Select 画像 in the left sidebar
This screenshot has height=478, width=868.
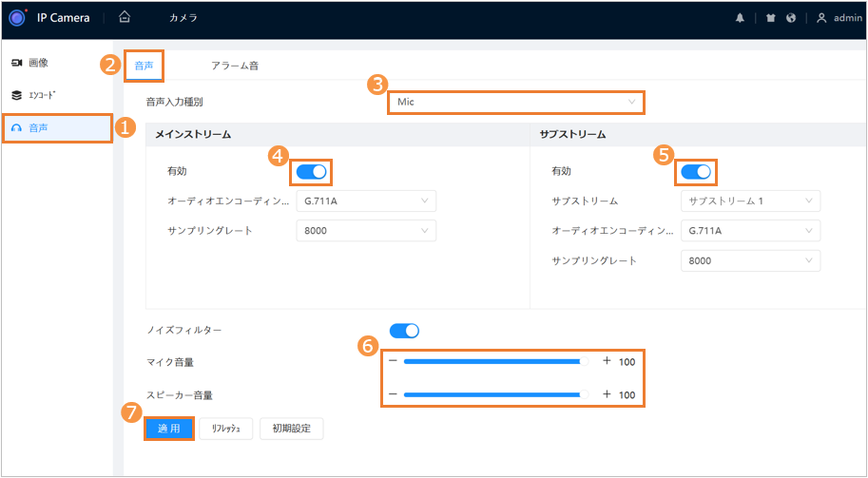(38, 63)
